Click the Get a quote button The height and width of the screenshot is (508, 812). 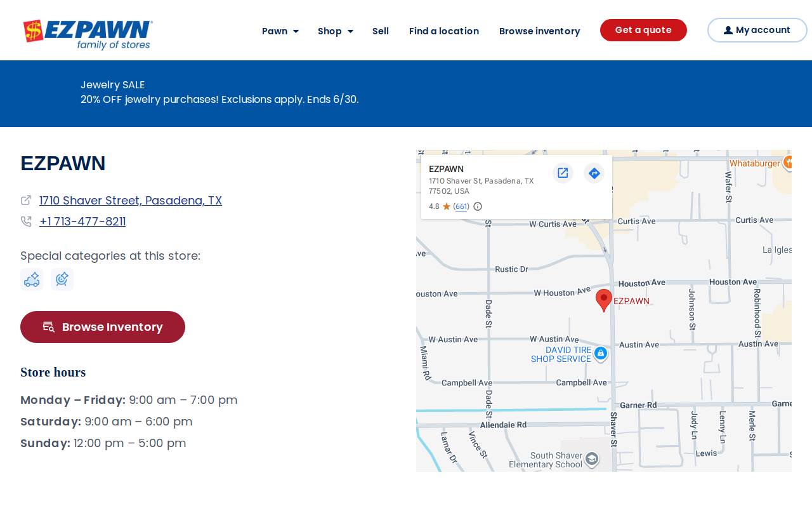[x=643, y=30]
